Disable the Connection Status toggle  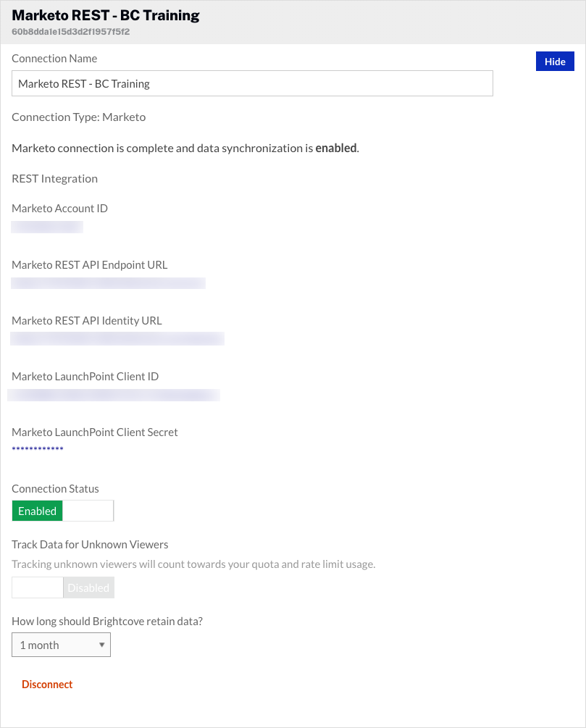point(88,511)
